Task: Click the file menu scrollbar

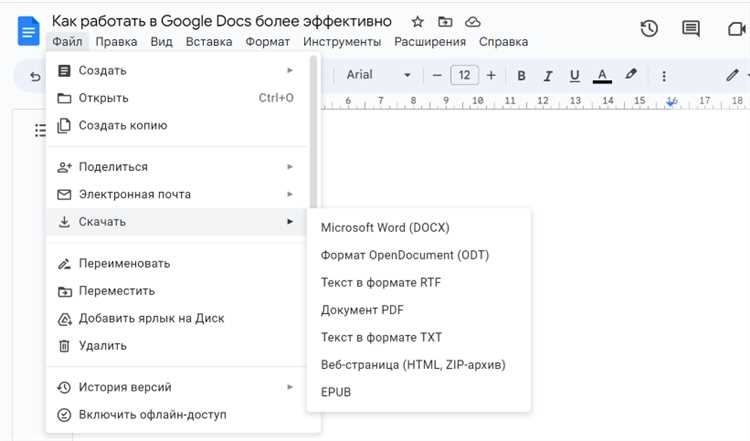Action: tap(313, 132)
